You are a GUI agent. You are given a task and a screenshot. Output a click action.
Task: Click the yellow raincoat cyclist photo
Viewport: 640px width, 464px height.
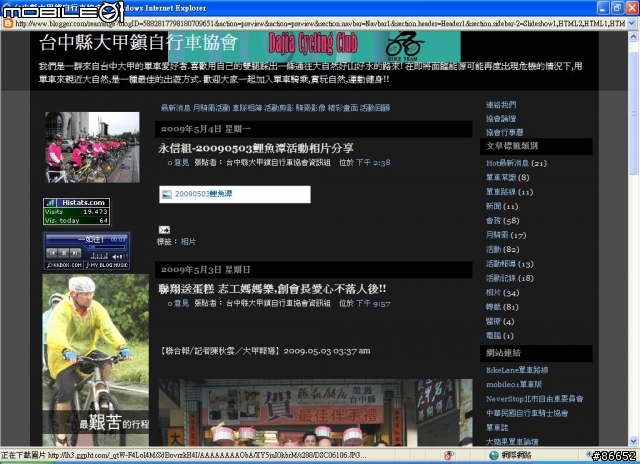[x=96, y=360]
